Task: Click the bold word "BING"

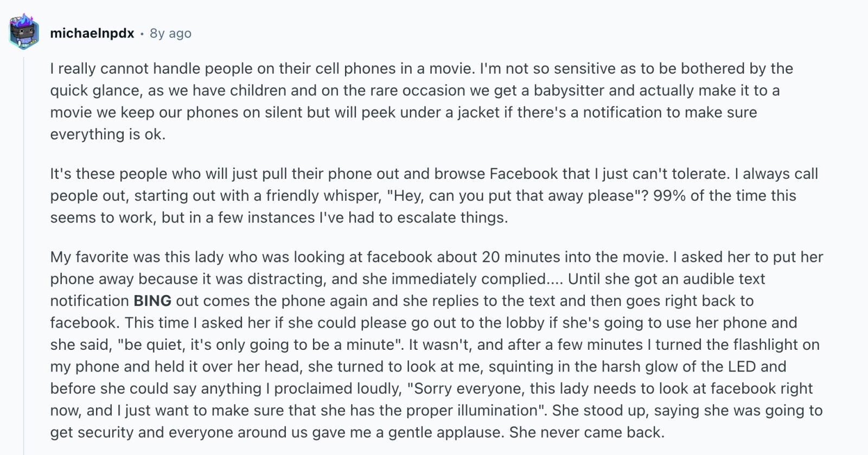Action: tap(152, 300)
